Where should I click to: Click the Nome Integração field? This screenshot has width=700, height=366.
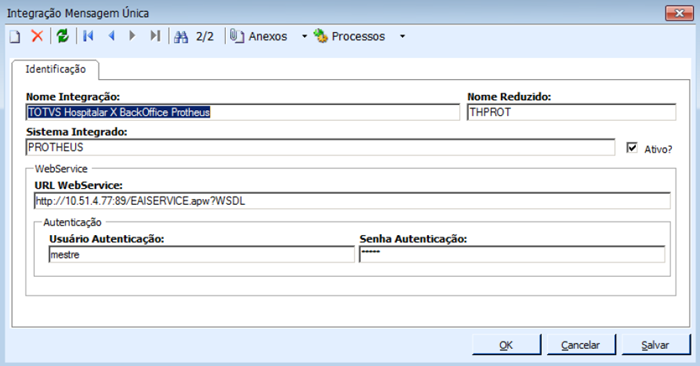pos(243,112)
